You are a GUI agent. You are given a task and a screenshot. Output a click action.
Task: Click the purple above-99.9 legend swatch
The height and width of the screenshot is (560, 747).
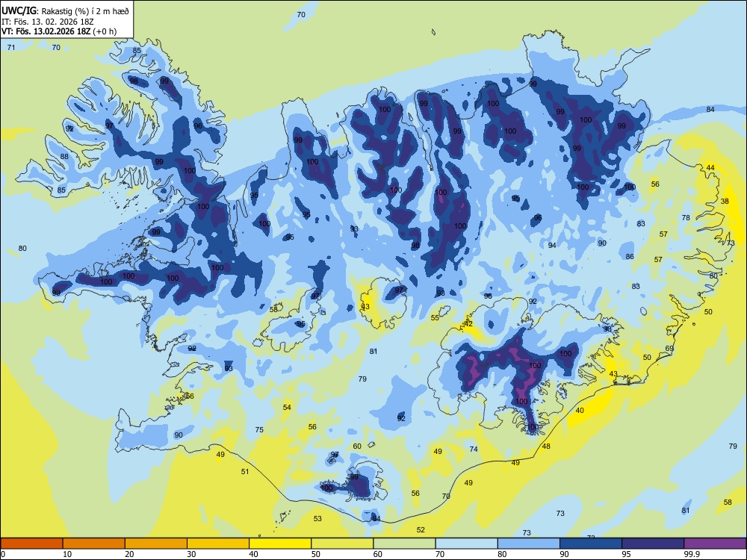(715, 544)
